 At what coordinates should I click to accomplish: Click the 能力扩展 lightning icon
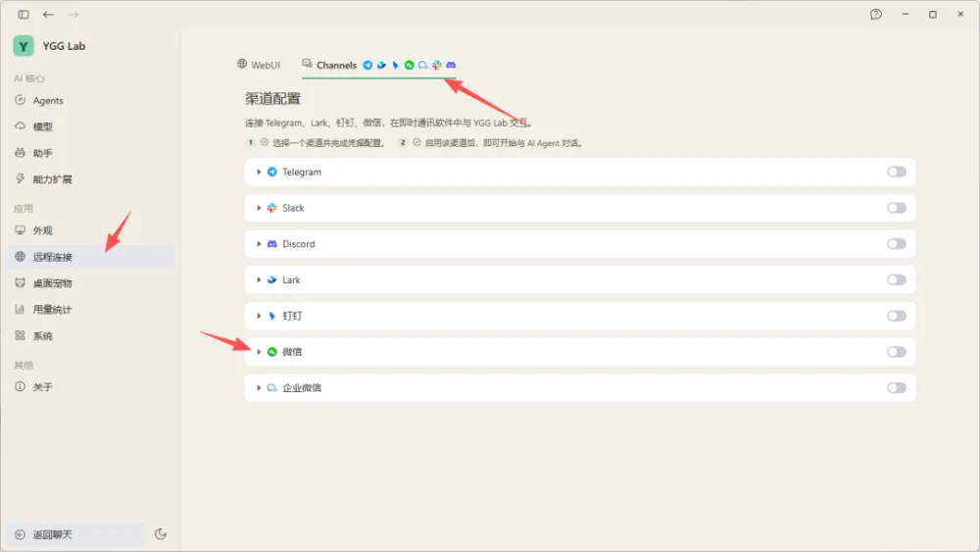point(20,178)
